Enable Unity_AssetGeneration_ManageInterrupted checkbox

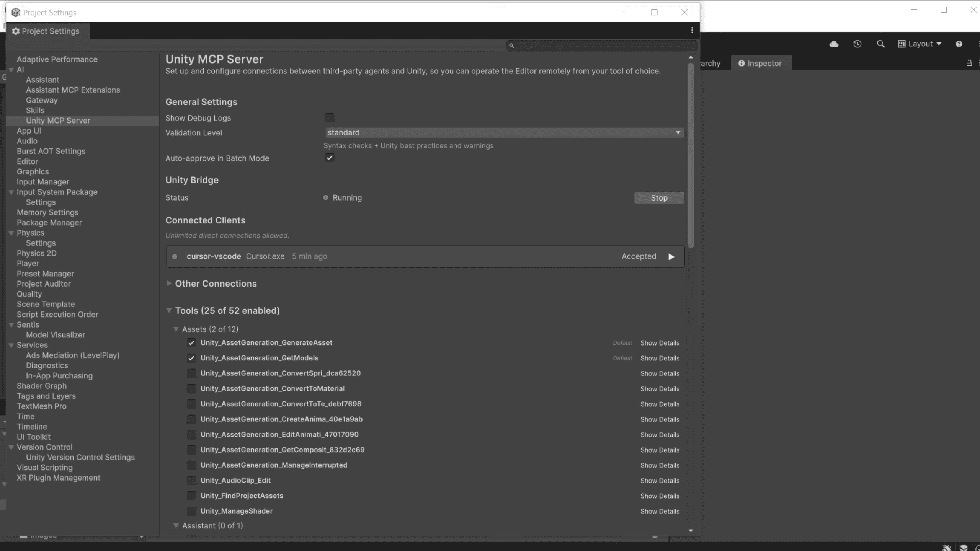click(191, 465)
